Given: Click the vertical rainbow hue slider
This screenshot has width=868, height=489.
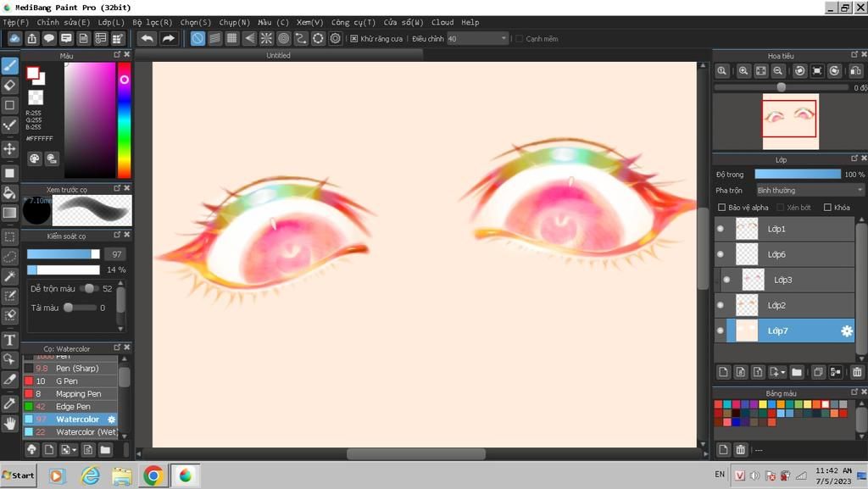Looking at the screenshot, I should (124, 119).
